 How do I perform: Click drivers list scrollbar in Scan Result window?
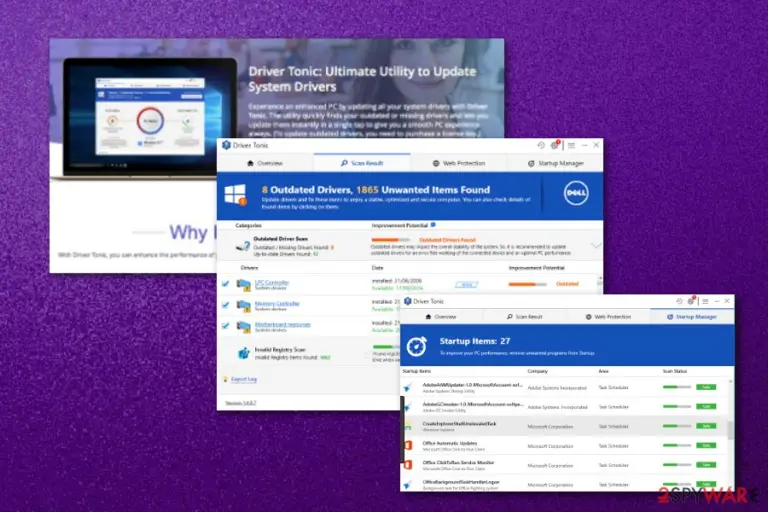click(x=600, y=283)
